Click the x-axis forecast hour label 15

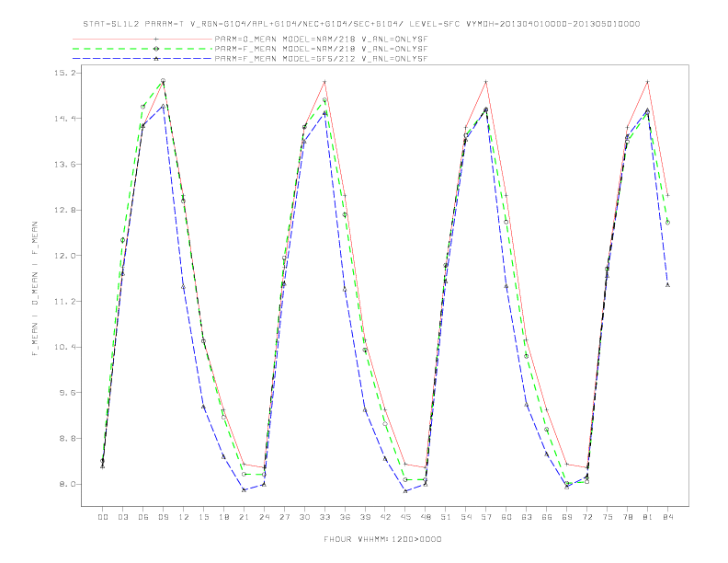tap(203, 517)
